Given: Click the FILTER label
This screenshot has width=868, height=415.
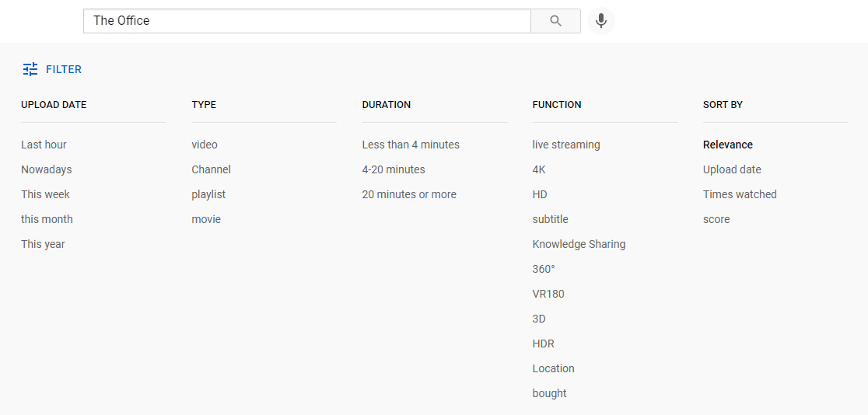Looking at the screenshot, I should (64, 69).
